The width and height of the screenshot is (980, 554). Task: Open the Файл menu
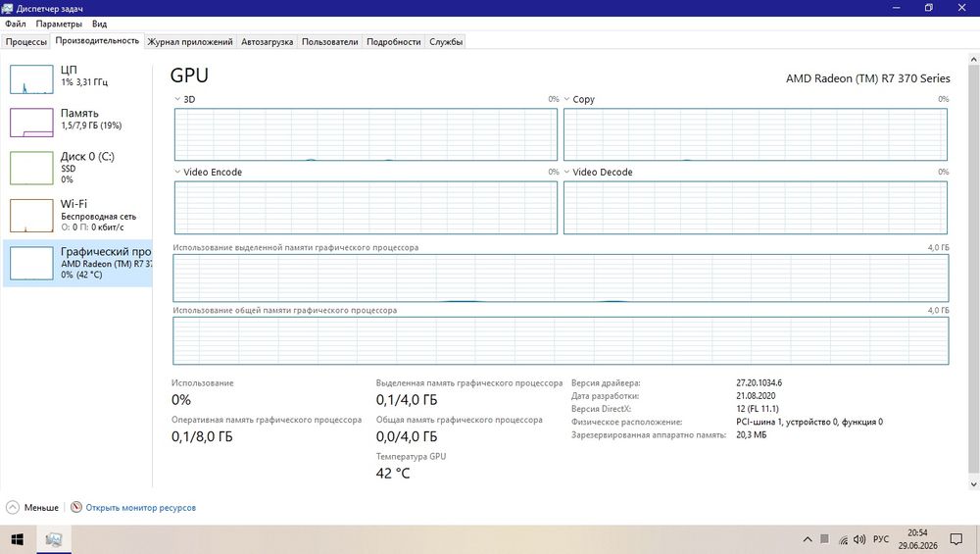(x=16, y=24)
